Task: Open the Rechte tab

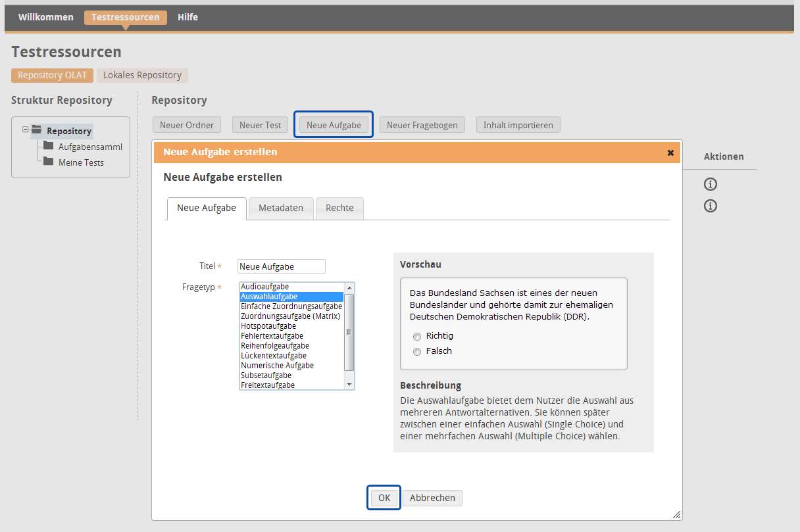Action: click(339, 208)
